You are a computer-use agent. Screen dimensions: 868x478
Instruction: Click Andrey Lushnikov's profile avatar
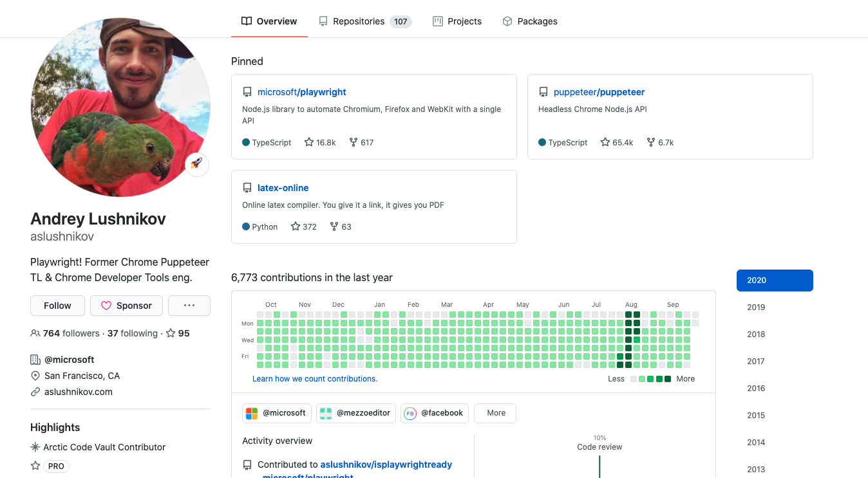(120, 107)
